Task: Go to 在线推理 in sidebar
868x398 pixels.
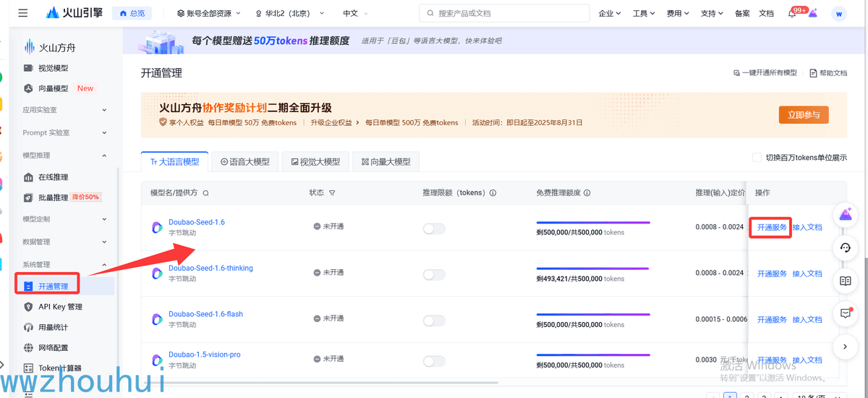Action: pos(54,177)
